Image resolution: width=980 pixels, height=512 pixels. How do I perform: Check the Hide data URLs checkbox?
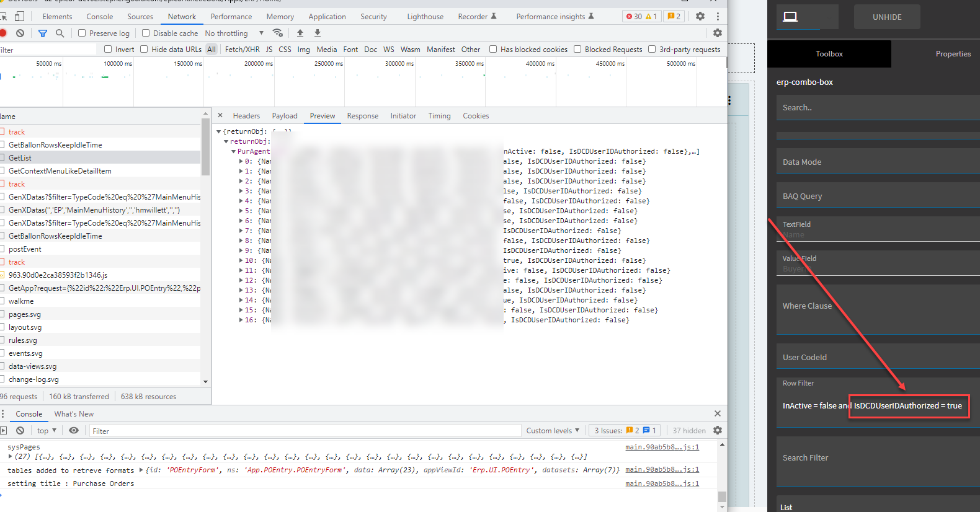click(x=144, y=49)
